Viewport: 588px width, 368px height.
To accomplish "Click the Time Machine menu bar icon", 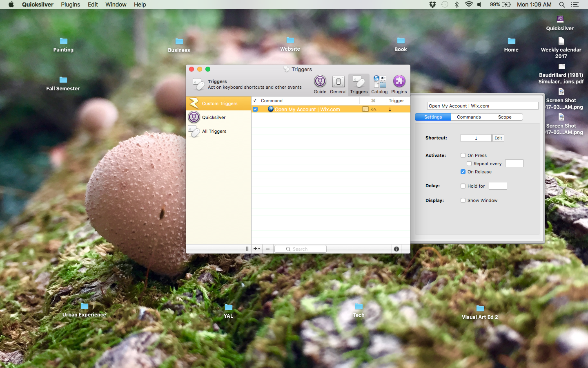I will click(445, 4).
